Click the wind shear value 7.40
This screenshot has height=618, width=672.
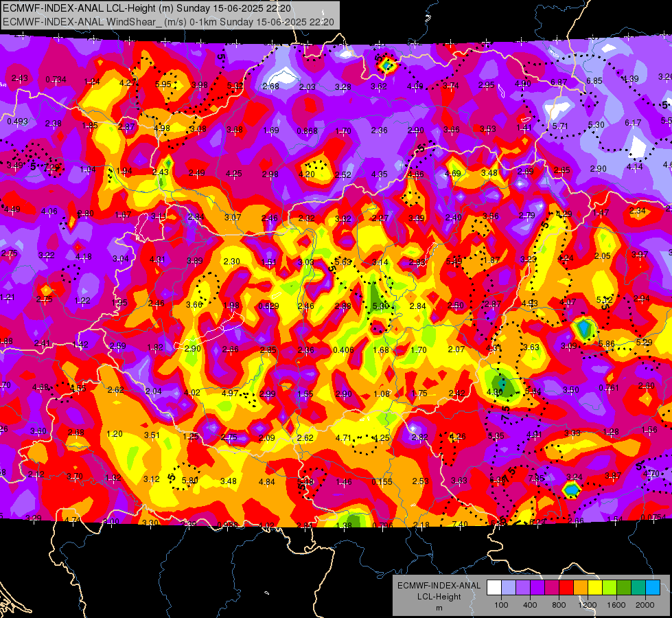pyautogui.click(x=460, y=524)
